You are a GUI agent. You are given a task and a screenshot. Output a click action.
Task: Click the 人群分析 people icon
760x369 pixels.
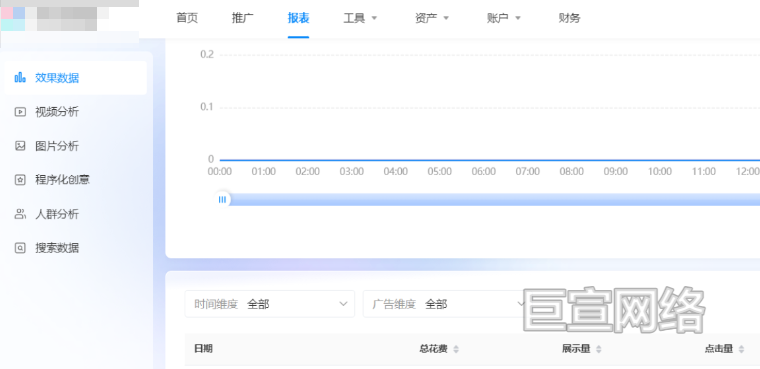point(20,214)
